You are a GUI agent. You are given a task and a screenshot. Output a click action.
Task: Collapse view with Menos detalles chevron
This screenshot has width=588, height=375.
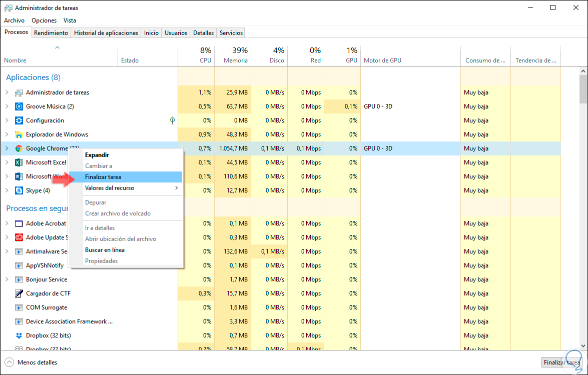(x=10, y=362)
